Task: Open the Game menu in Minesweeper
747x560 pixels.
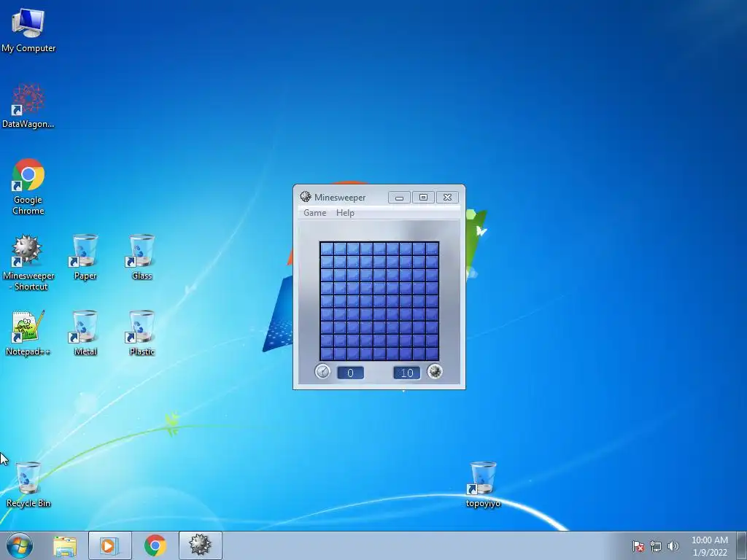Action: pos(315,213)
